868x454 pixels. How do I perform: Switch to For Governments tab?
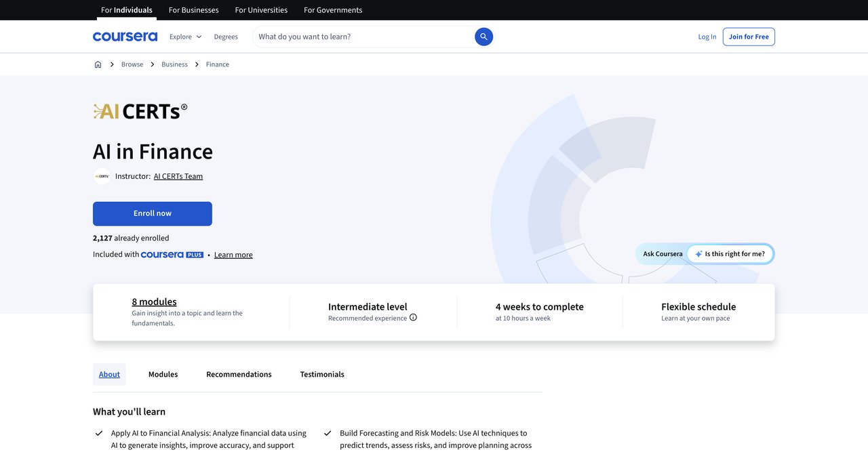coord(333,10)
